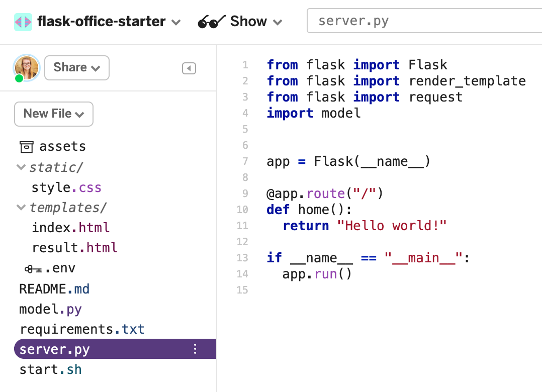This screenshot has width=542, height=392.
Task: Collapse the templates/ folder
Action: pos(21,207)
